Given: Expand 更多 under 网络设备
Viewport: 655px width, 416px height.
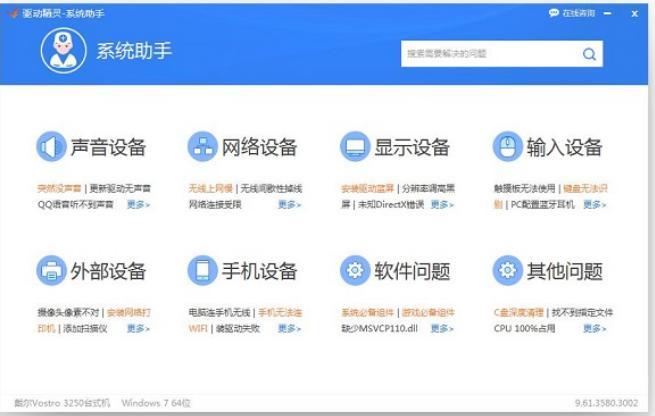Looking at the screenshot, I should point(289,205).
